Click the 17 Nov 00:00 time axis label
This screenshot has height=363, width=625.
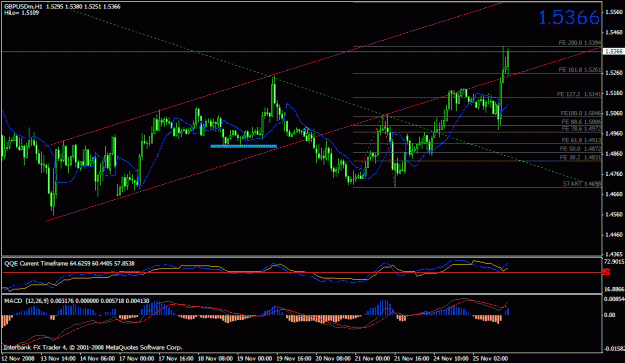click(x=137, y=358)
